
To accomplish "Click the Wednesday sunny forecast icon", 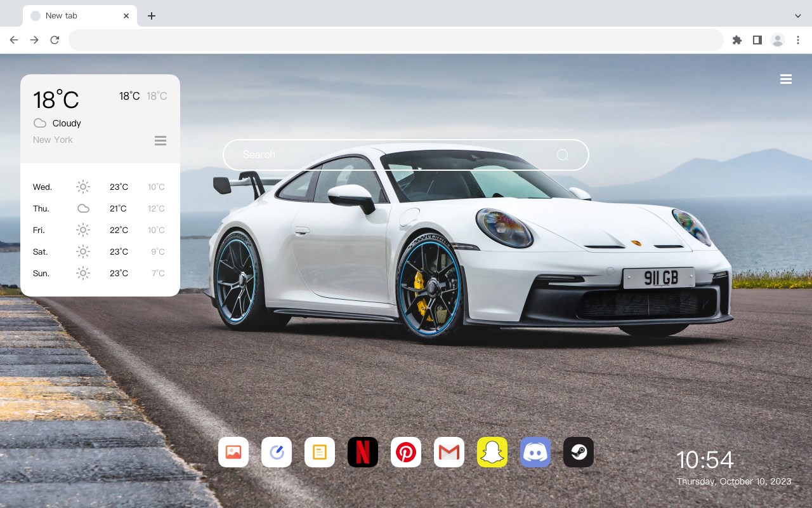I will (x=83, y=187).
